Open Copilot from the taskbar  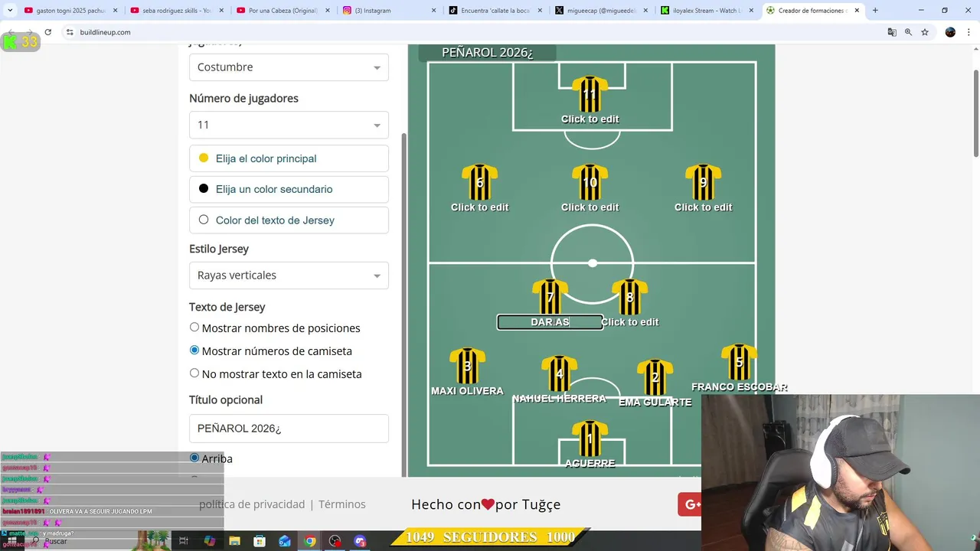209,541
